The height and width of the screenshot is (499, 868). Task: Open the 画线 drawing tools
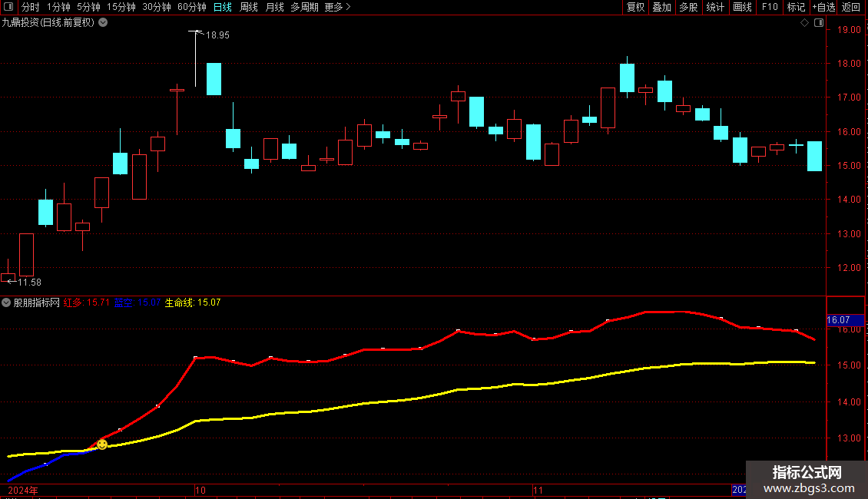click(742, 7)
